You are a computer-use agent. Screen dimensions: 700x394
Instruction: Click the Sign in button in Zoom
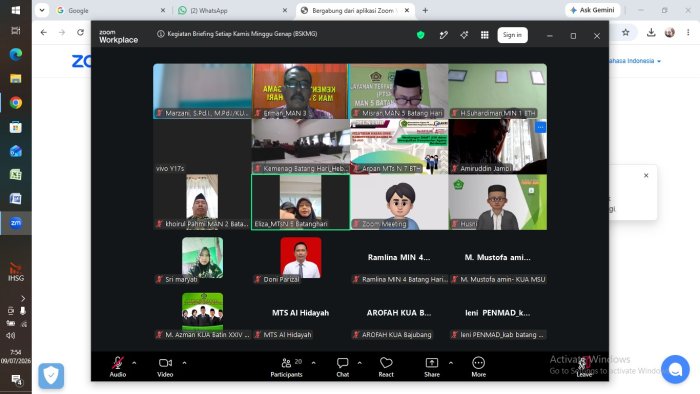click(x=512, y=35)
